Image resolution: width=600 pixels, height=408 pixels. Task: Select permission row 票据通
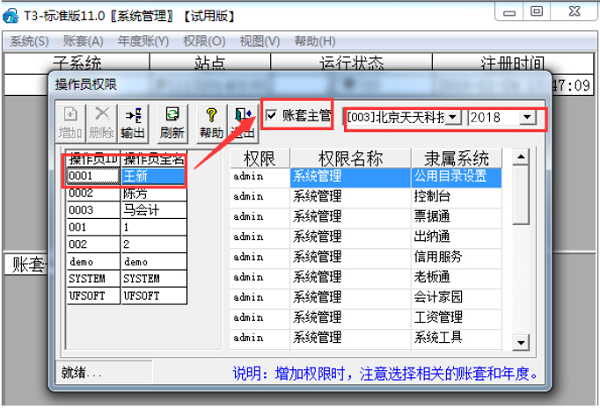pyautogui.click(x=365, y=217)
